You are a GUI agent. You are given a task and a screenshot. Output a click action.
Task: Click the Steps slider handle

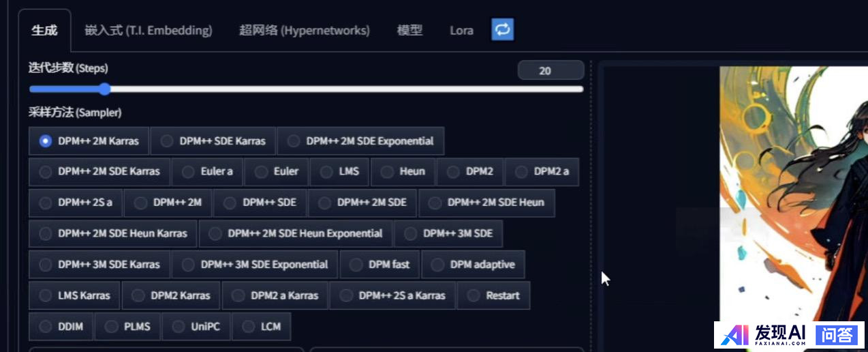pos(104,89)
